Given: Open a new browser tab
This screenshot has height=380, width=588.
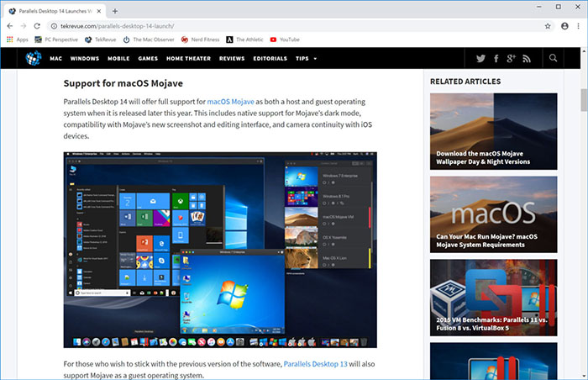Looking at the screenshot, I should click(115, 11).
